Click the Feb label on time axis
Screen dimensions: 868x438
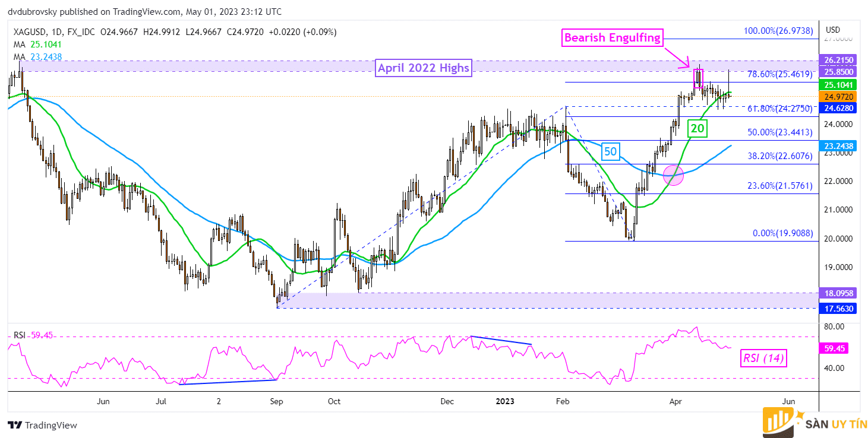pyautogui.click(x=563, y=402)
